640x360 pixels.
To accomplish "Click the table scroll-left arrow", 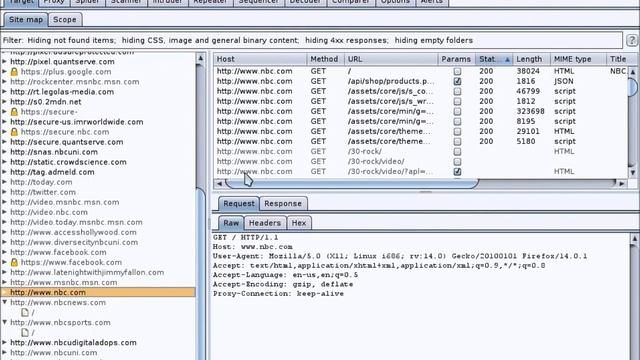I will click(219, 184).
